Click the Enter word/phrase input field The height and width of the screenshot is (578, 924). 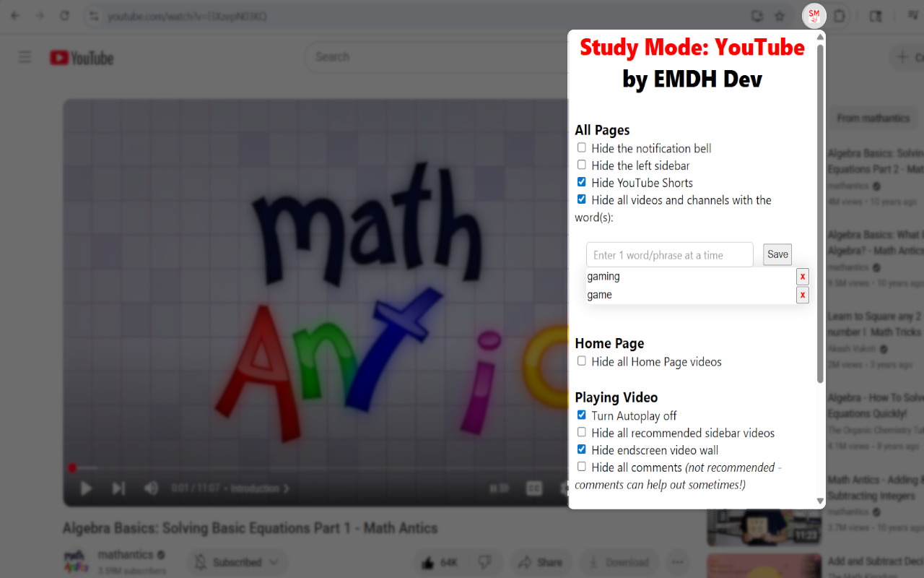click(668, 254)
